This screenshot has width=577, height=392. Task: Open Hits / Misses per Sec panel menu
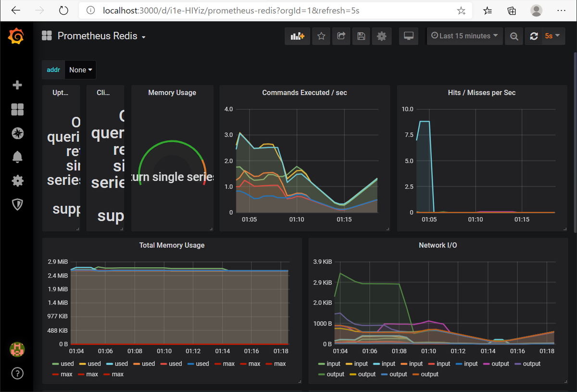(x=482, y=93)
